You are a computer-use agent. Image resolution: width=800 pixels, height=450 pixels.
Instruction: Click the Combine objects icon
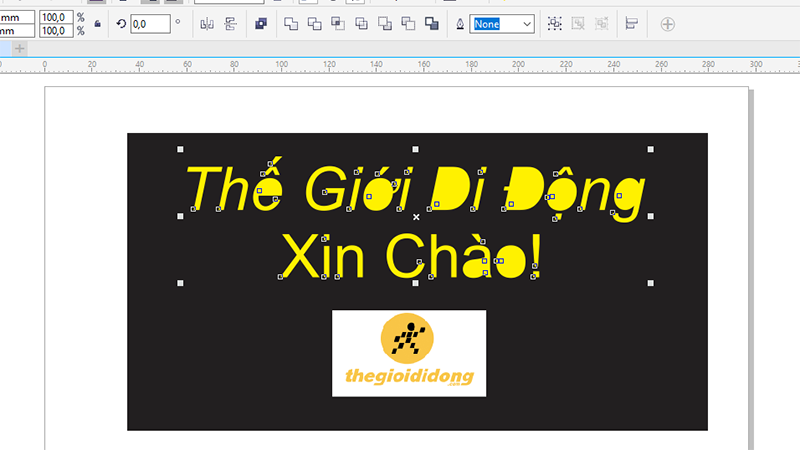coord(261,24)
